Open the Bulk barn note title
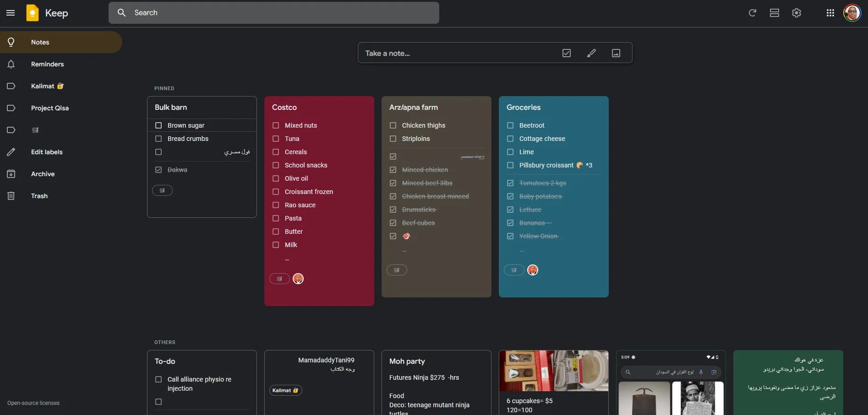This screenshot has height=415, width=868. pyautogui.click(x=171, y=107)
